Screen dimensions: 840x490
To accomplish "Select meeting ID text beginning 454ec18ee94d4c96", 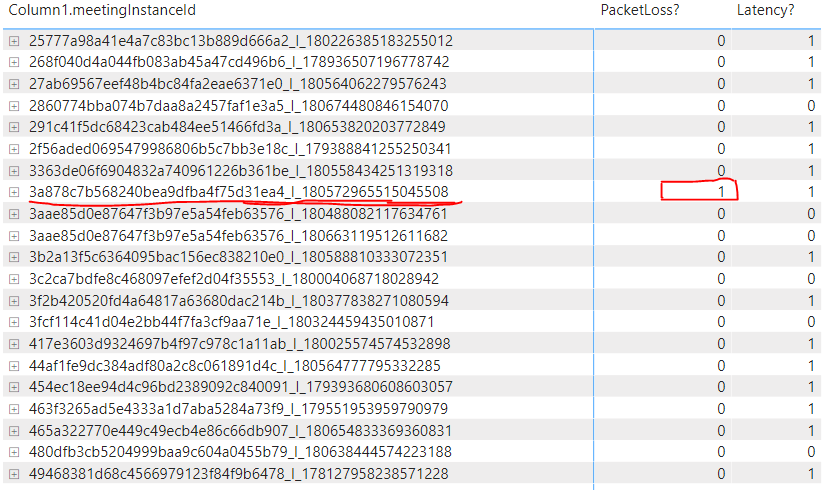I will click(241, 387).
